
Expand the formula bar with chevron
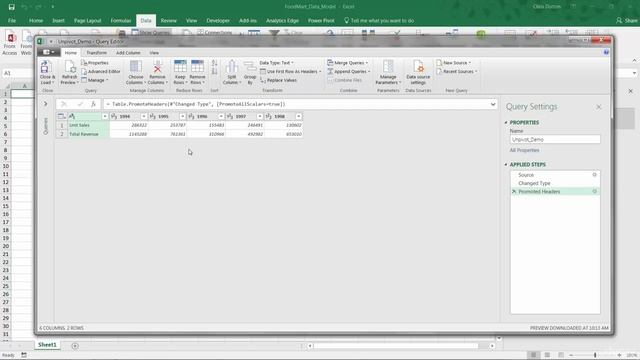click(x=493, y=104)
